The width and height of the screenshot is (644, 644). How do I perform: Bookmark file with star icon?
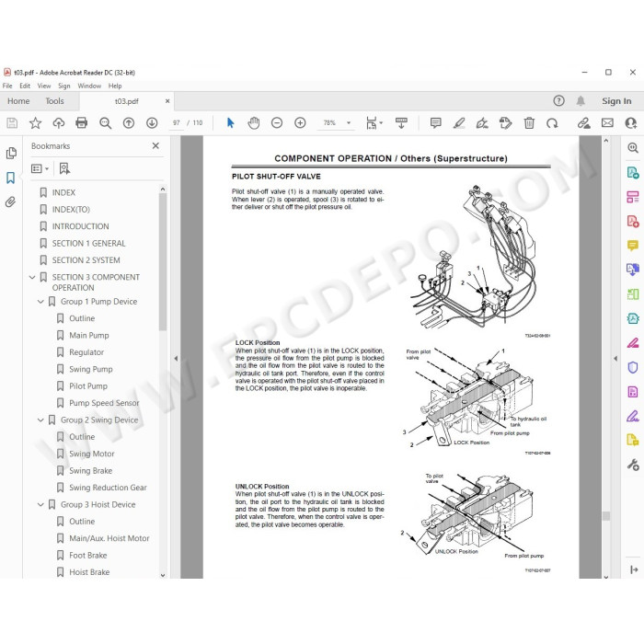pyautogui.click(x=35, y=122)
